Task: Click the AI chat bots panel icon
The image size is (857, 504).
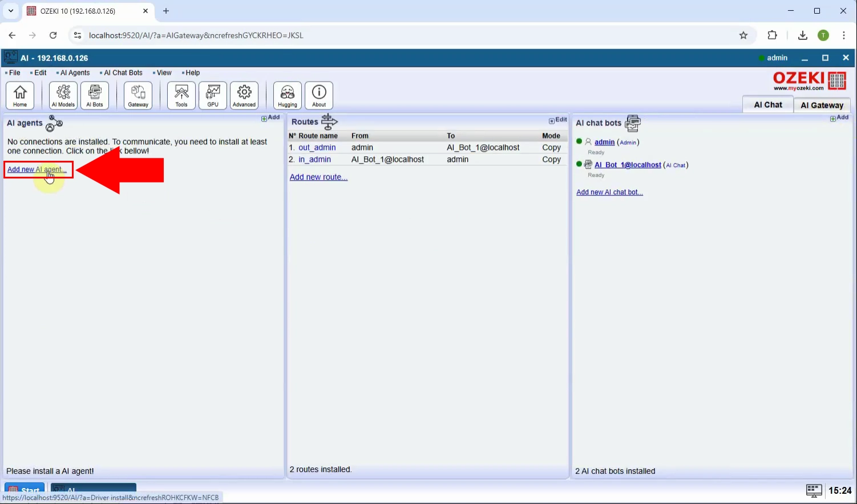Action: click(633, 123)
